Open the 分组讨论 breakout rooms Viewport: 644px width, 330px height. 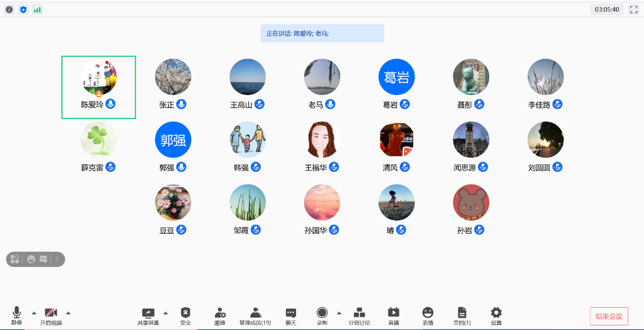[359, 316]
